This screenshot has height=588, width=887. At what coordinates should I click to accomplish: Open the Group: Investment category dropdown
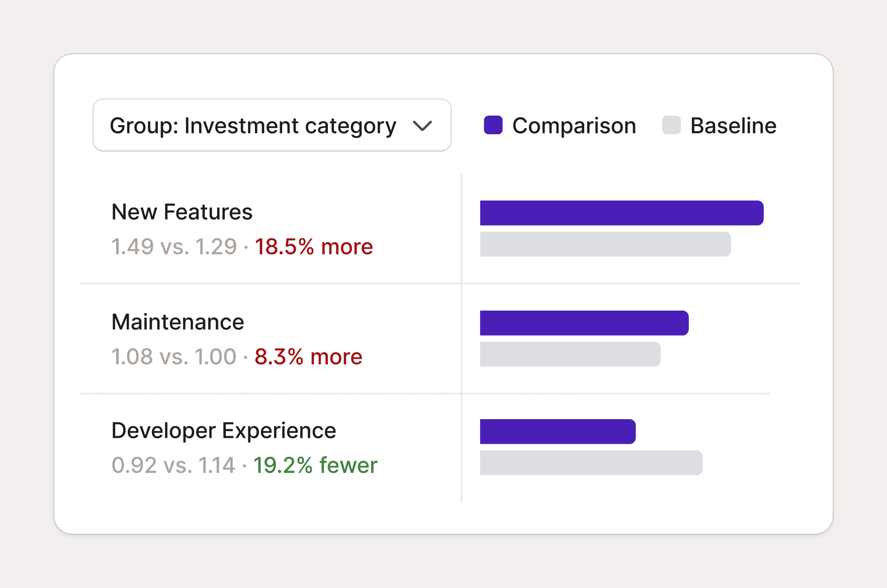[272, 125]
